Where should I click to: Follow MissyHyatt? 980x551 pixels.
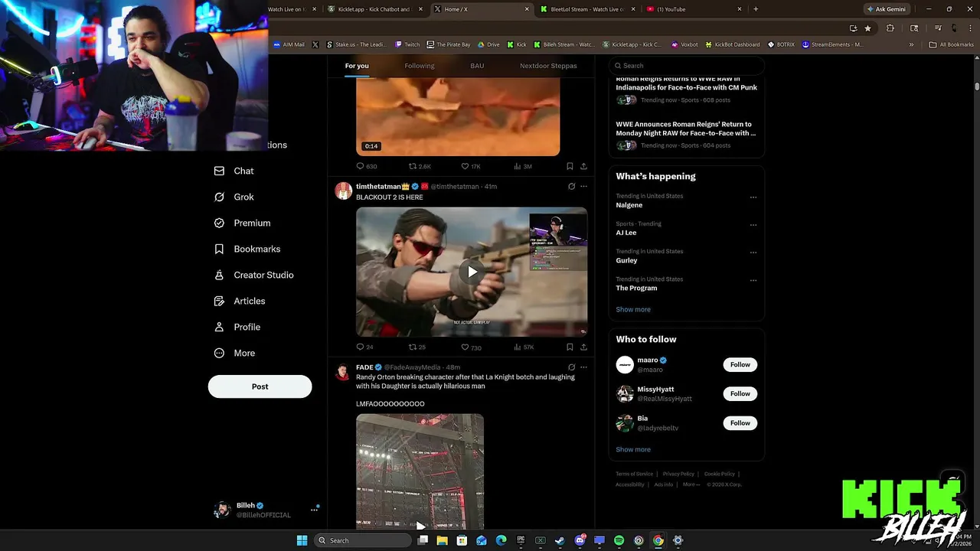pyautogui.click(x=740, y=394)
